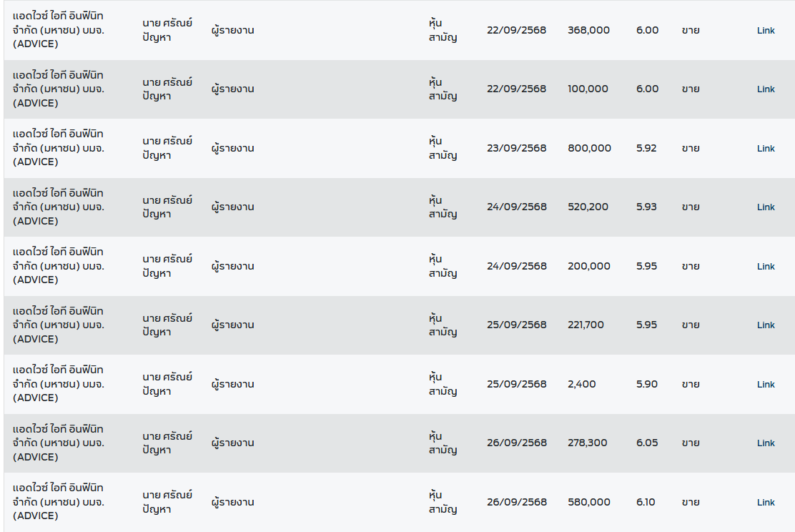795x532 pixels.
Task: Open the Link for the 368,000 share sale
Action: pyautogui.click(x=766, y=30)
